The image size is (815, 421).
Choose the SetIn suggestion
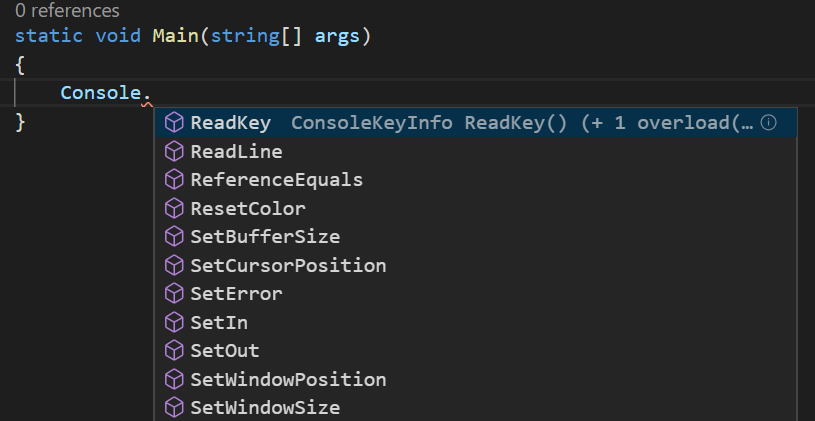(x=476, y=322)
